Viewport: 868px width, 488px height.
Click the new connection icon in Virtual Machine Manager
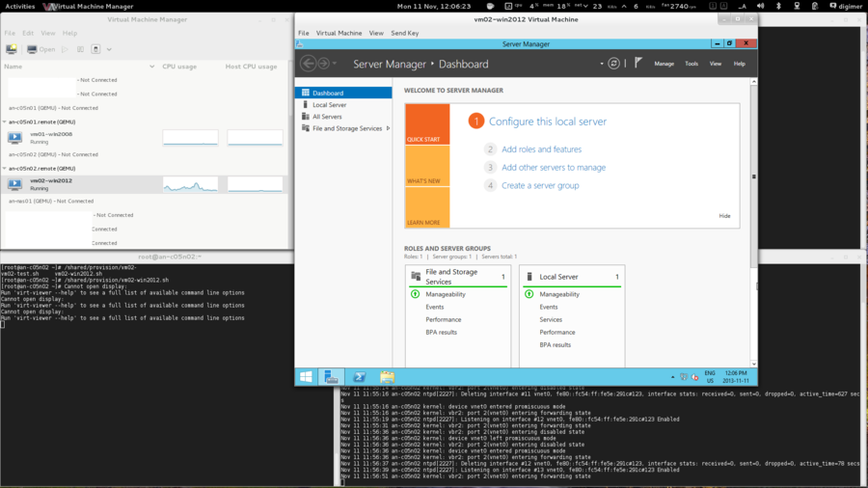click(12, 49)
